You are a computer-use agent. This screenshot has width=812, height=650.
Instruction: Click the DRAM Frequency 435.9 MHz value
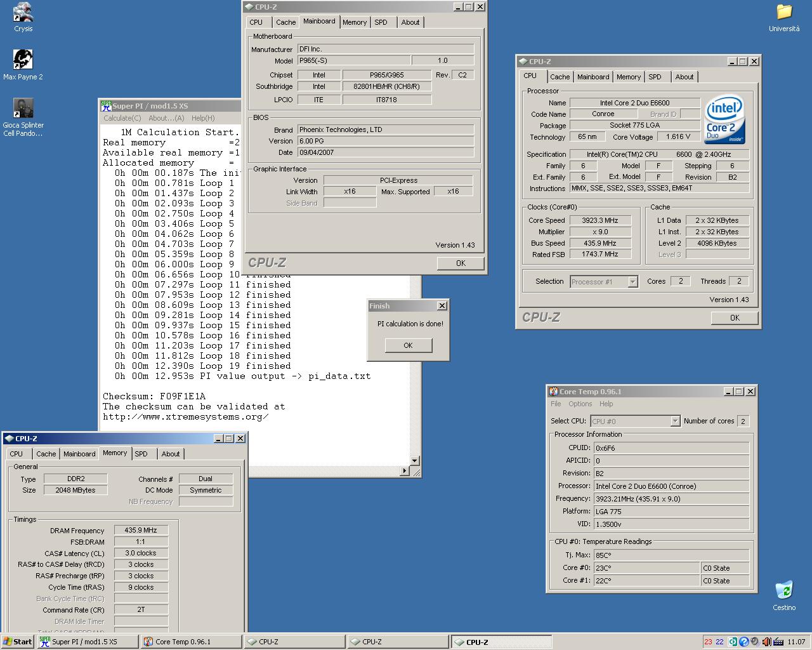click(141, 530)
